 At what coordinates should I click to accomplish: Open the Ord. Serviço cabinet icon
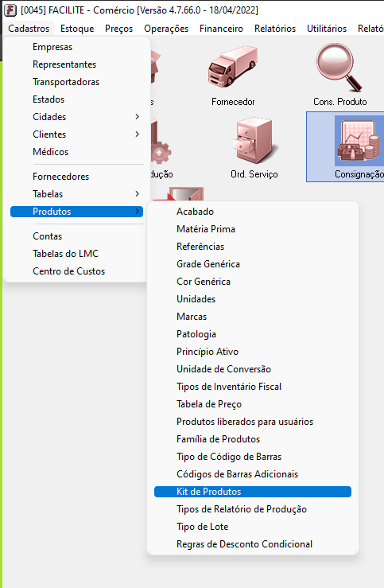pos(254,140)
